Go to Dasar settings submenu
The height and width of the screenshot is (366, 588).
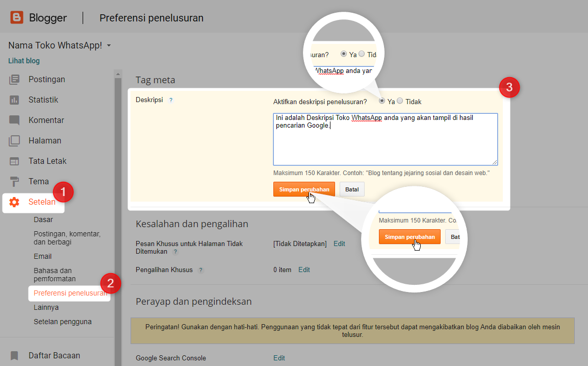[43, 219]
